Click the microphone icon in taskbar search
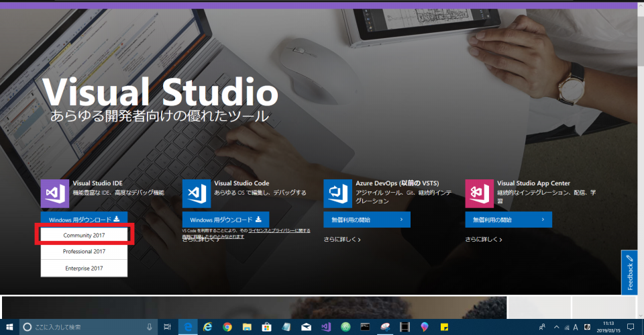Image resolution: width=644 pixels, height=335 pixels. (150, 327)
